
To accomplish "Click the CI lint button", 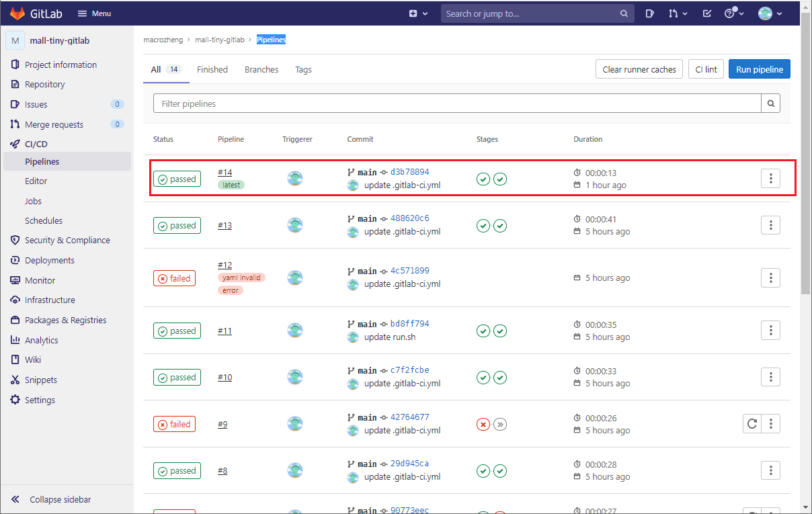I will click(706, 69).
